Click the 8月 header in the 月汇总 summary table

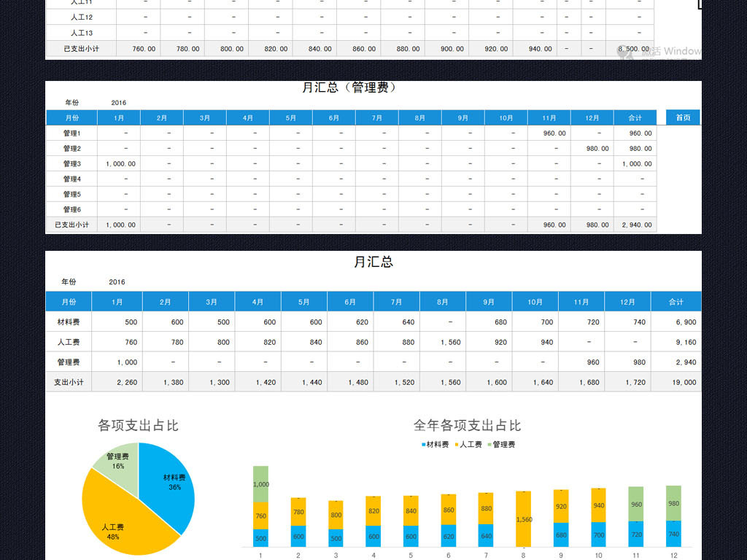(x=443, y=302)
